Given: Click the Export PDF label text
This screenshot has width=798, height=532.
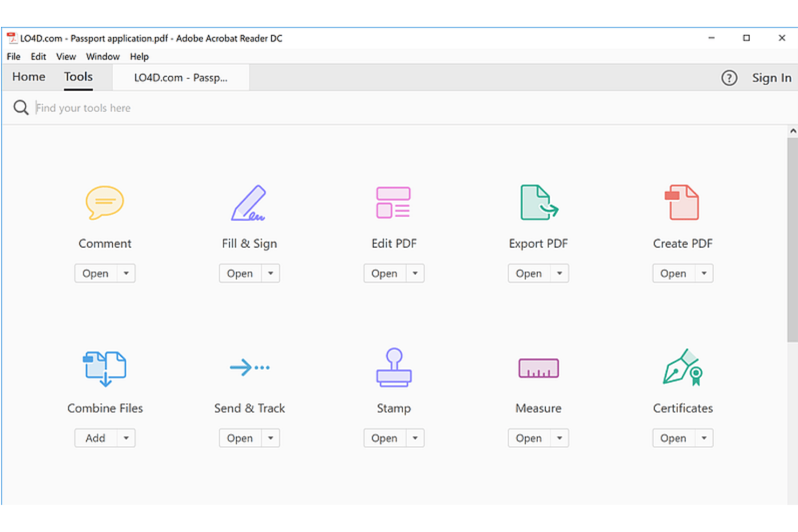Looking at the screenshot, I should pyautogui.click(x=538, y=244).
